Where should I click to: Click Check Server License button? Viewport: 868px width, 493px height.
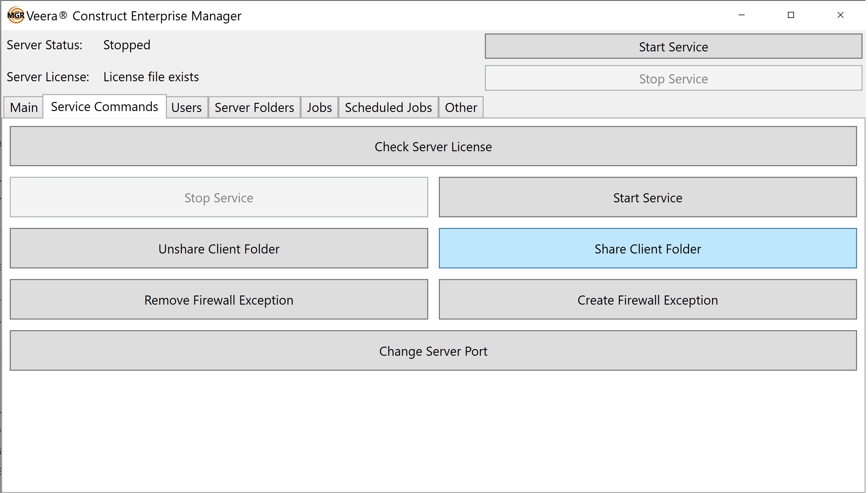[x=434, y=147]
